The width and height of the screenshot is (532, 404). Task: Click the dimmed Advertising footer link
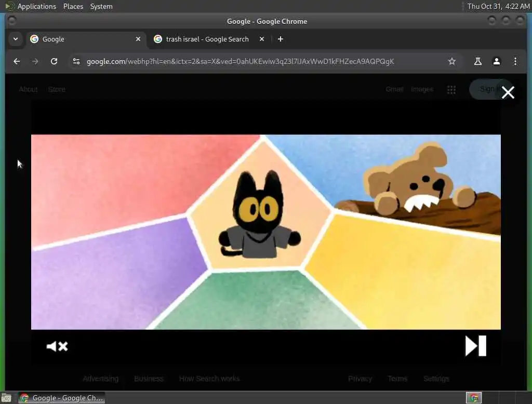point(100,379)
